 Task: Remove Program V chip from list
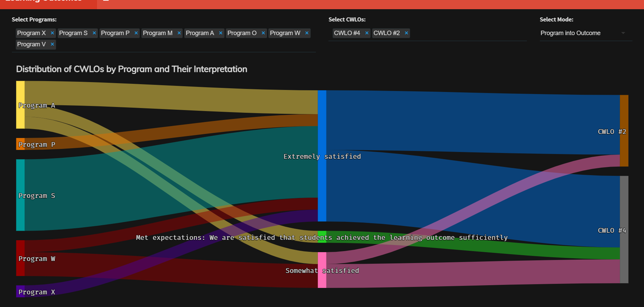click(52, 44)
